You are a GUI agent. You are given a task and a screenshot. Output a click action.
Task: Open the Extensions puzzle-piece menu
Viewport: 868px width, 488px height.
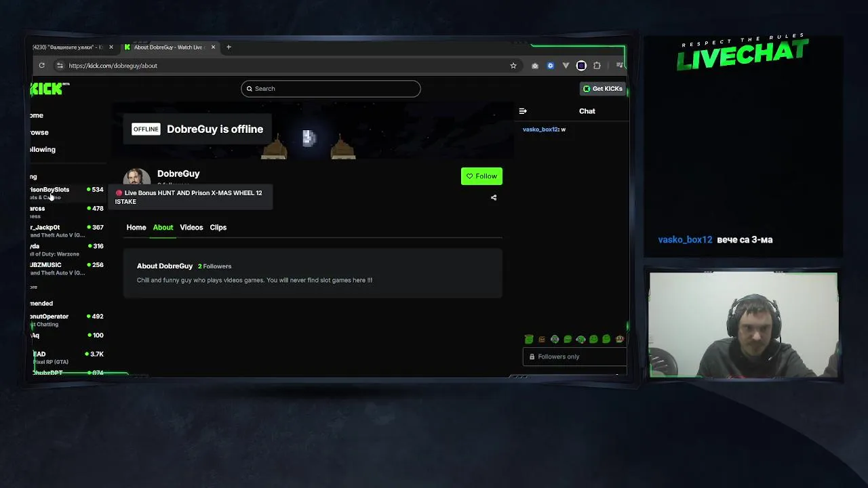click(597, 66)
